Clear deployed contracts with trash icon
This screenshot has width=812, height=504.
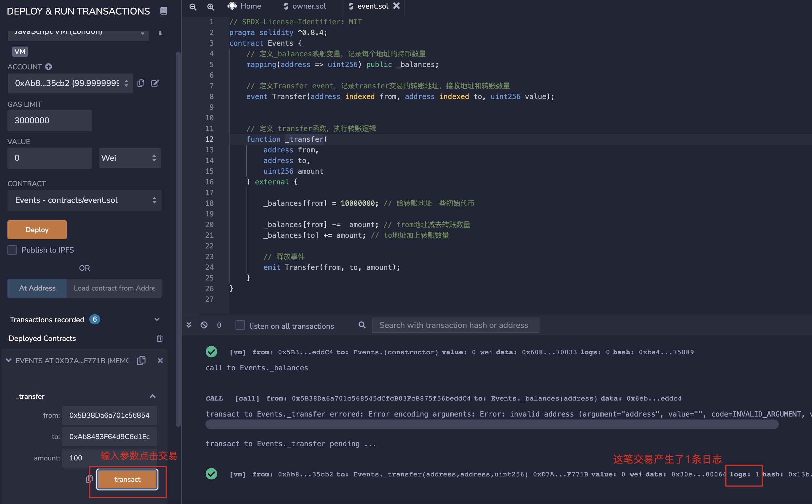click(159, 338)
